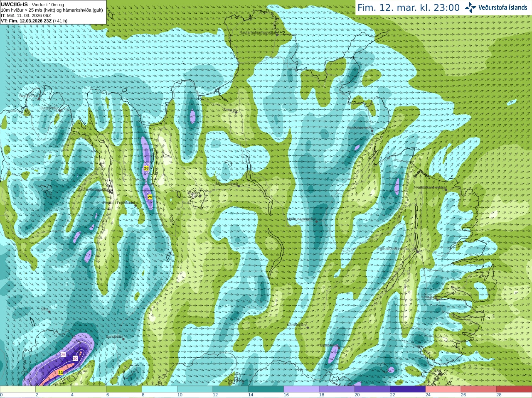
Task: Select the 16–18 m/s legend color
Action: 301,389
